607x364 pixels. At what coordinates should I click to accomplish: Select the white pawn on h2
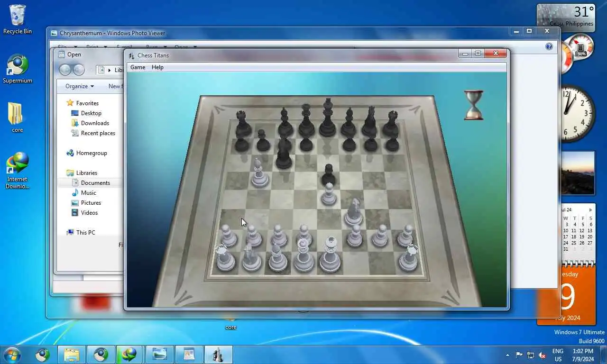coord(405,236)
